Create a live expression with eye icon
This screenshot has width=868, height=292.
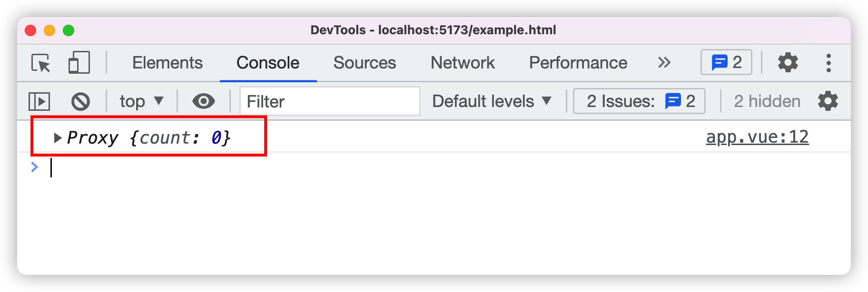tap(203, 101)
